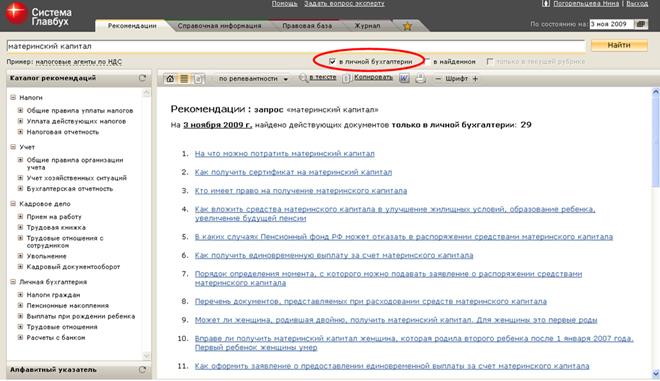The width and height of the screenshot is (660, 381).
Task: Expand the 'Налоги граждан' tree node
Action: 20,295
